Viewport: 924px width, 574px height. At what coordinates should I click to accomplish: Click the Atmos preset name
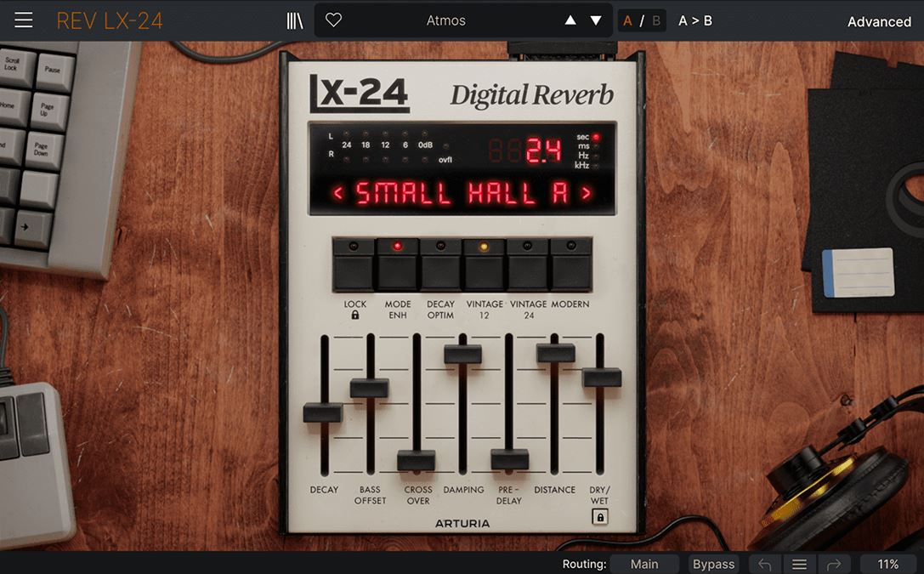tap(446, 20)
